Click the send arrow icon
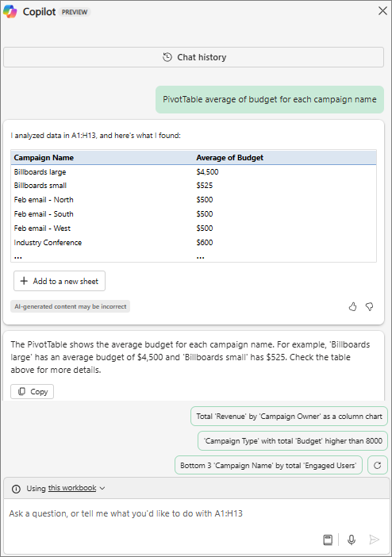The height and width of the screenshot is (557, 392). pos(374,540)
